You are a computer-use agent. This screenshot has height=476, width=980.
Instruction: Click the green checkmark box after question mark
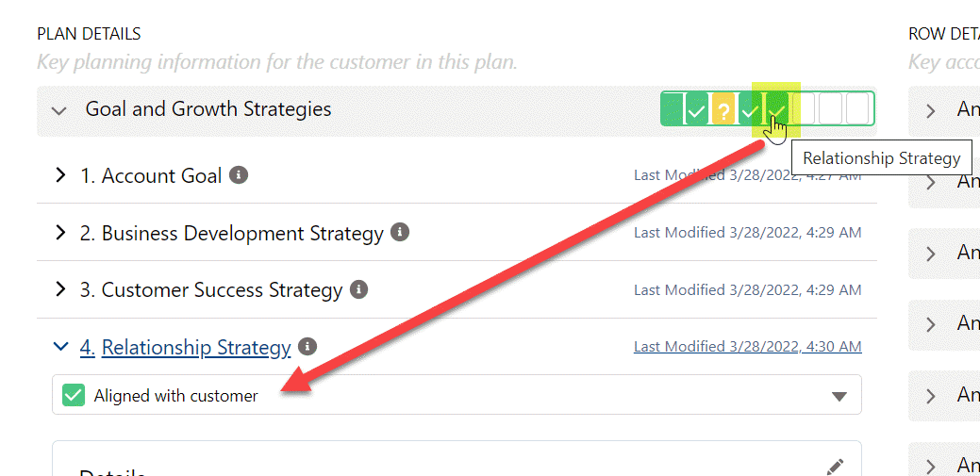pos(750,108)
